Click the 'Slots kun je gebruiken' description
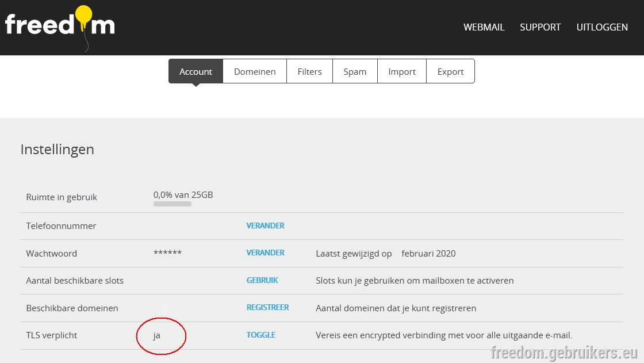Screen dimensions: 644x363 (x=415, y=280)
